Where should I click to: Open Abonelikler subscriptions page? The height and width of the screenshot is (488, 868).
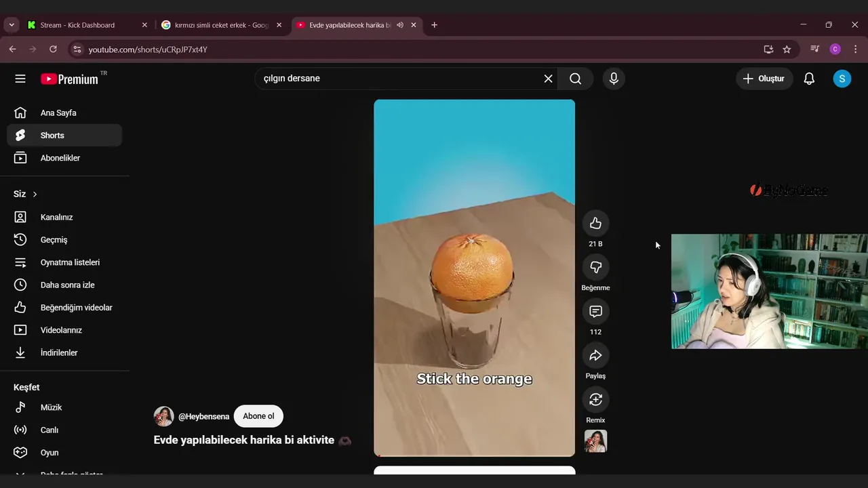point(64,158)
